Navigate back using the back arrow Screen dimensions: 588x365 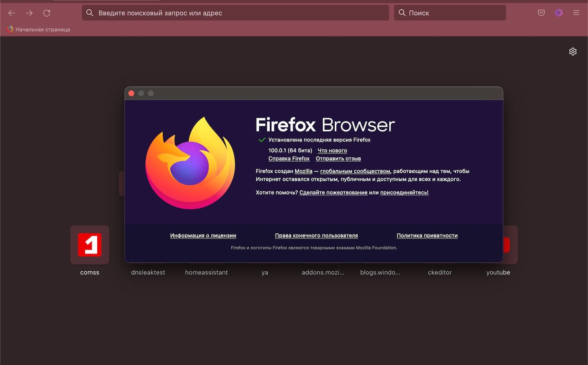11,13
